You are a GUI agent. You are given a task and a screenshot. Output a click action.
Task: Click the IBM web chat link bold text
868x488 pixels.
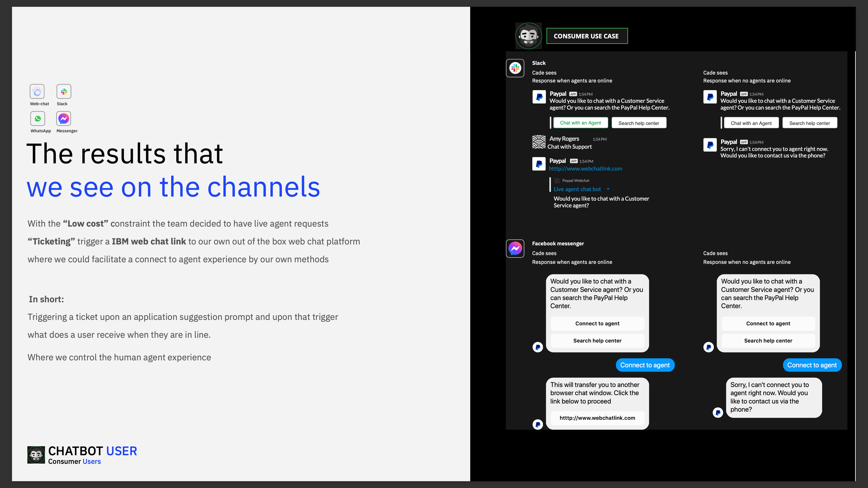tap(149, 242)
